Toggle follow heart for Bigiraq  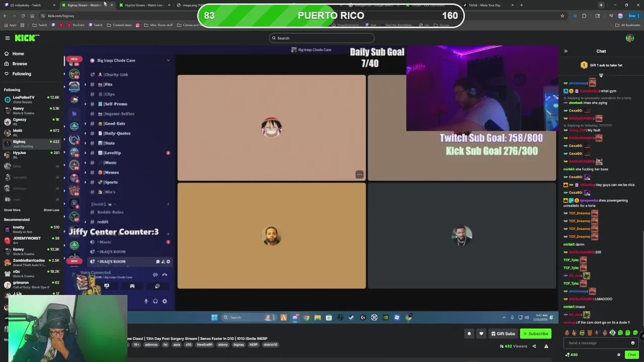(481, 334)
